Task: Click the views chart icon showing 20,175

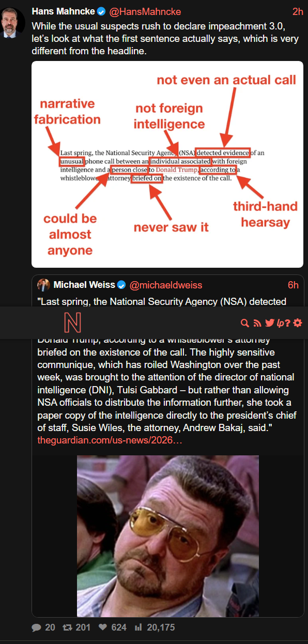Action: click(138, 627)
